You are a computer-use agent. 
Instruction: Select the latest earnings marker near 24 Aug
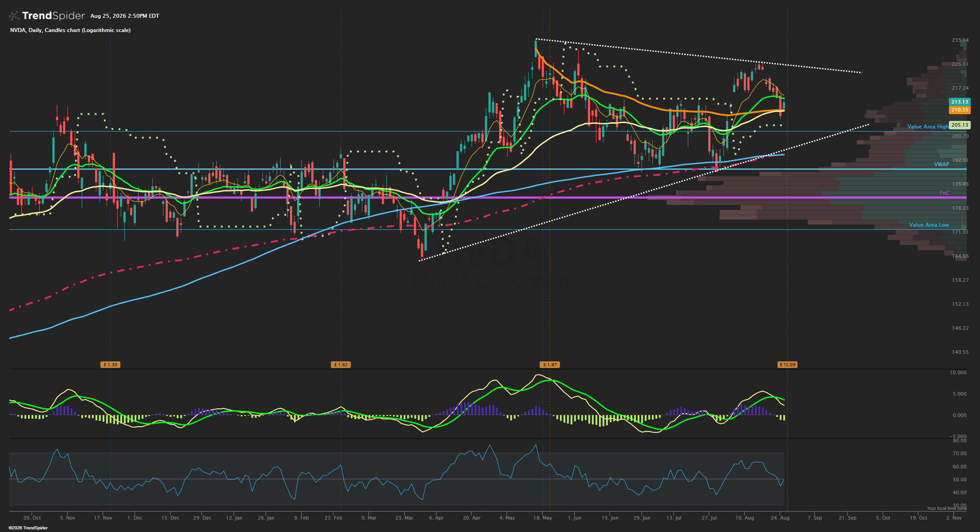pyautogui.click(x=788, y=365)
